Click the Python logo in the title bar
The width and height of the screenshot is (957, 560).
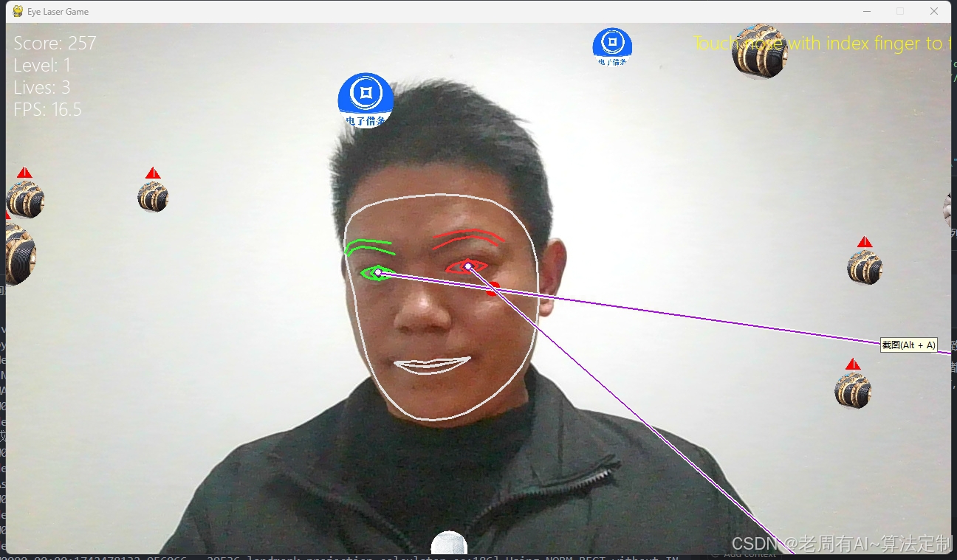click(16, 11)
